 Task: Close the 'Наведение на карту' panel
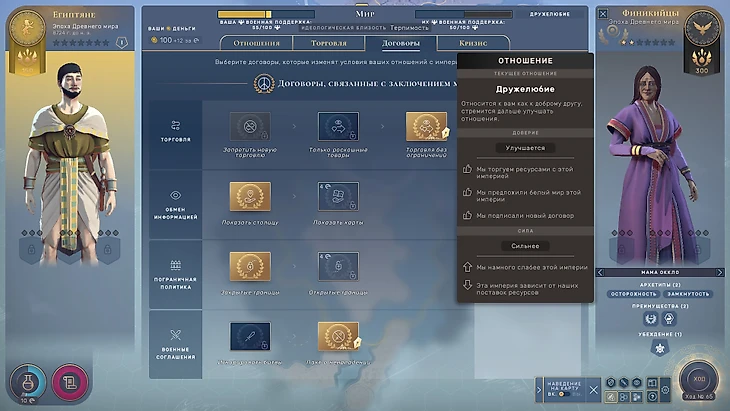point(593,390)
